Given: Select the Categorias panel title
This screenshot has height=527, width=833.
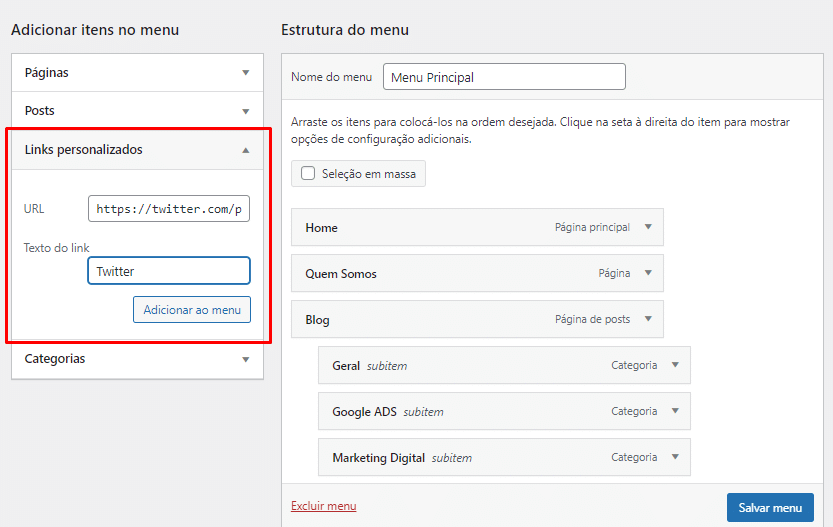Looking at the screenshot, I should 55,359.
